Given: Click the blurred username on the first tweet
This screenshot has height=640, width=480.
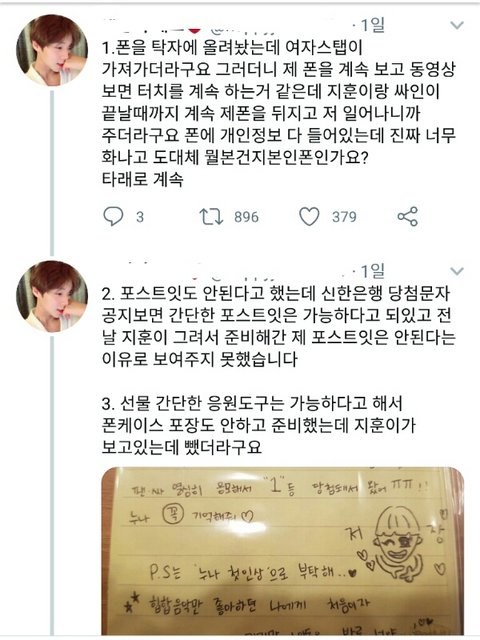Looking at the screenshot, I should click(188, 27).
